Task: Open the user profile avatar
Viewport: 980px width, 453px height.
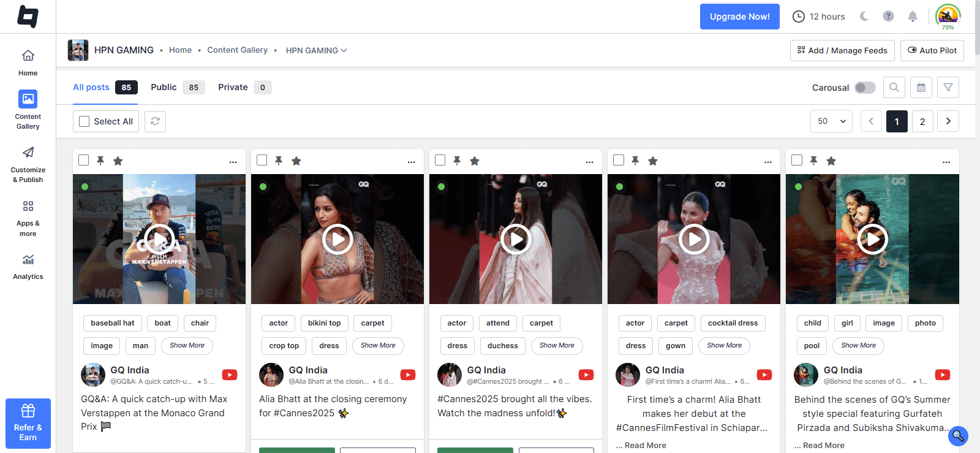Action: (948, 16)
